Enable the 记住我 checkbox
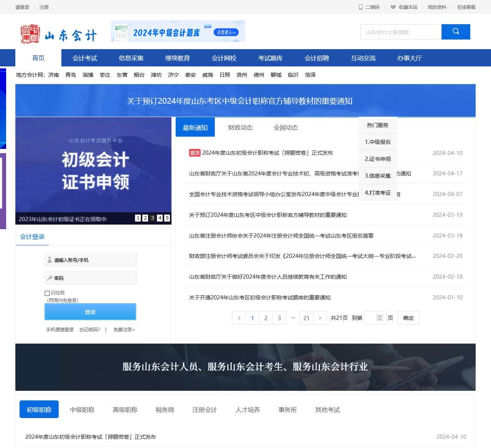 point(47,293)
